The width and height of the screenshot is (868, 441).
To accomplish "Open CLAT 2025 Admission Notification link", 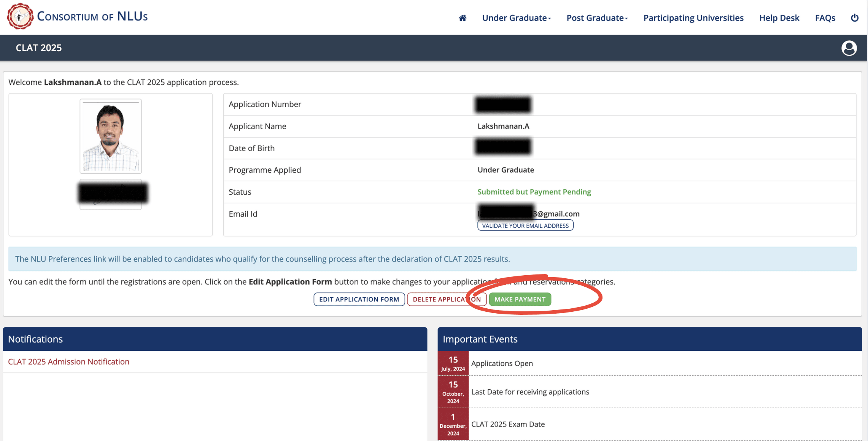I will coord(68,362).
